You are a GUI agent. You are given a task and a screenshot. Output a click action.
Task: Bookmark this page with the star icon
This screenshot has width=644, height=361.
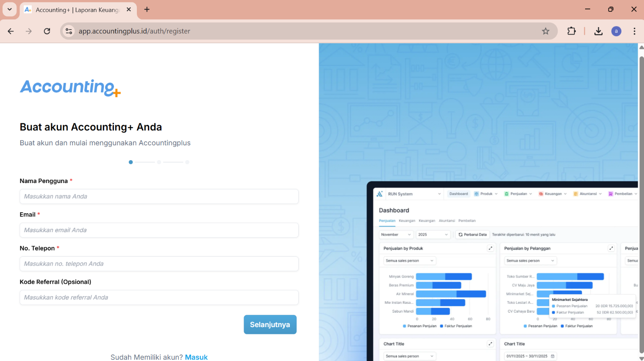[546, 31]
